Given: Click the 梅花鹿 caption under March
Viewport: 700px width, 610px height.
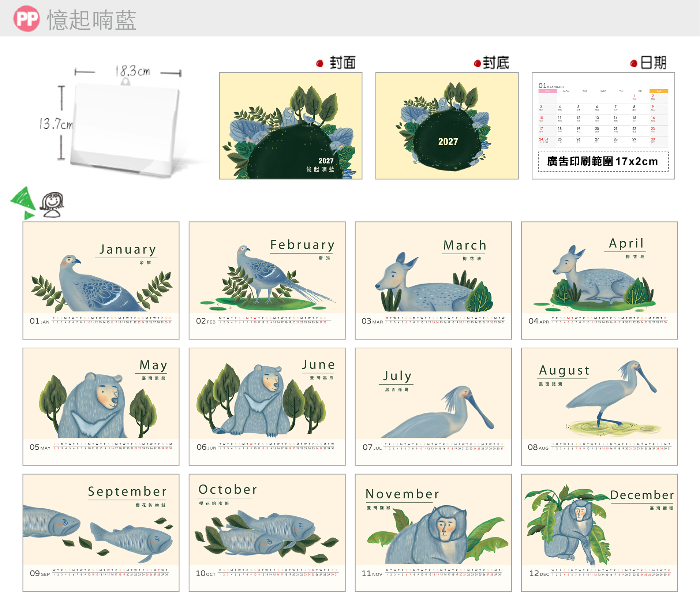Looking at the screenshot, I should [x=472, y=259].
